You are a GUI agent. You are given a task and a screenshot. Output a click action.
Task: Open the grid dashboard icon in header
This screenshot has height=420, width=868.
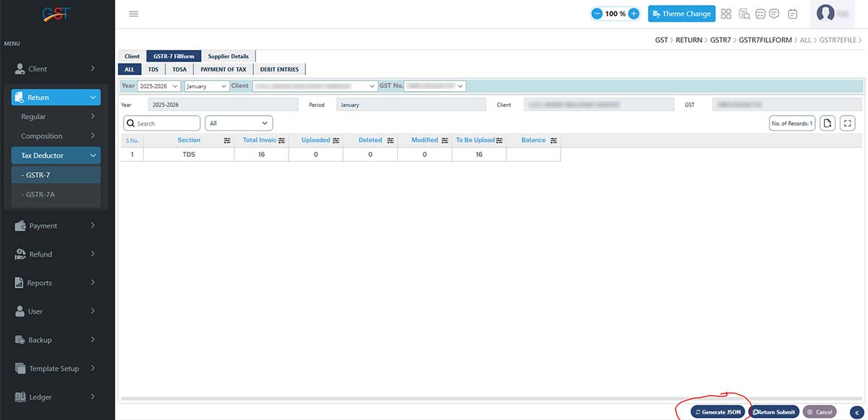coord(726,14)
